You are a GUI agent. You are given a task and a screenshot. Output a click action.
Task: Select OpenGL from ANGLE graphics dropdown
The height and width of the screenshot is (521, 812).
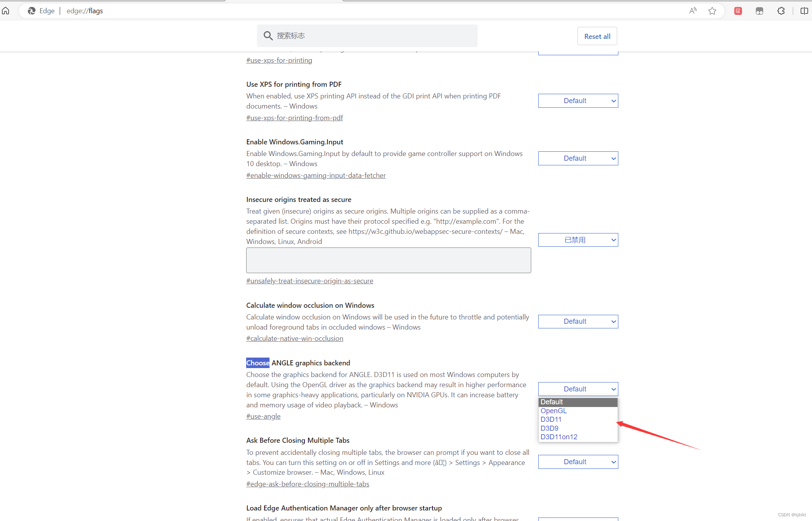tap(553, 410)
